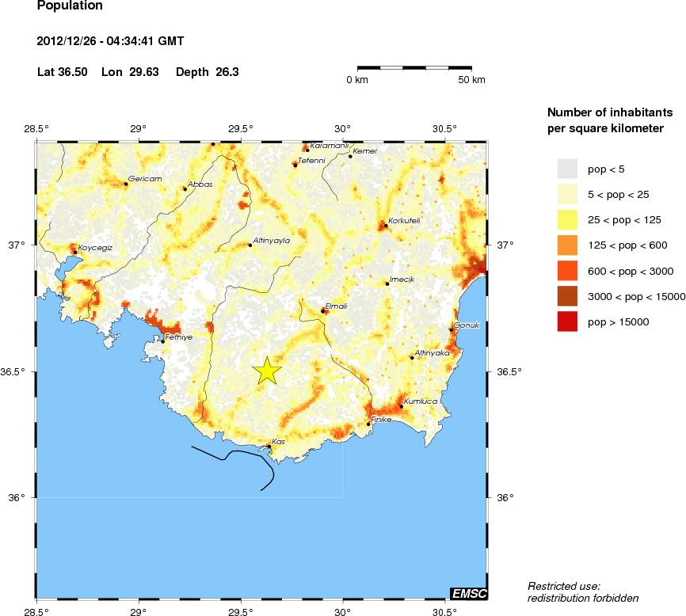The height and width of the screenshot is (616, 686).
Task: Click the Koycegiz city dot
Action: [x=75, y=252]
